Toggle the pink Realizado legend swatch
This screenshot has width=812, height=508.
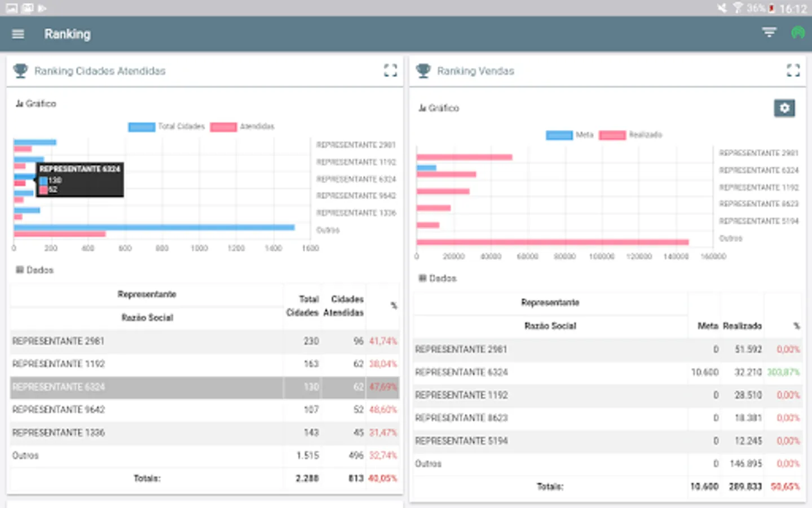[612, 135]
